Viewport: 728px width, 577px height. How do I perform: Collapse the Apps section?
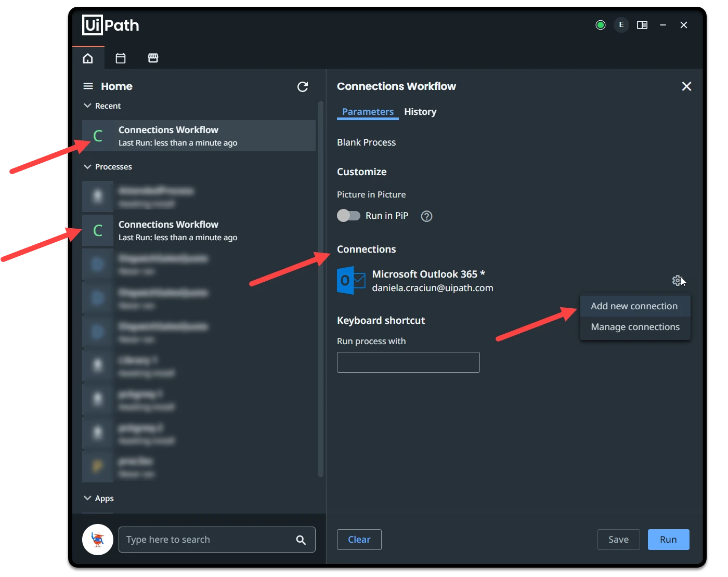(87, 499)
